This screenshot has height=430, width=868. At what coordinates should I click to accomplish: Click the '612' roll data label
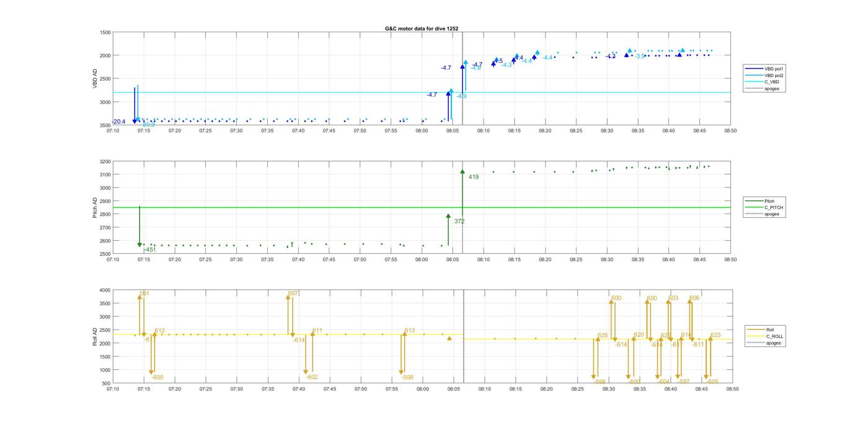point(159,331)
